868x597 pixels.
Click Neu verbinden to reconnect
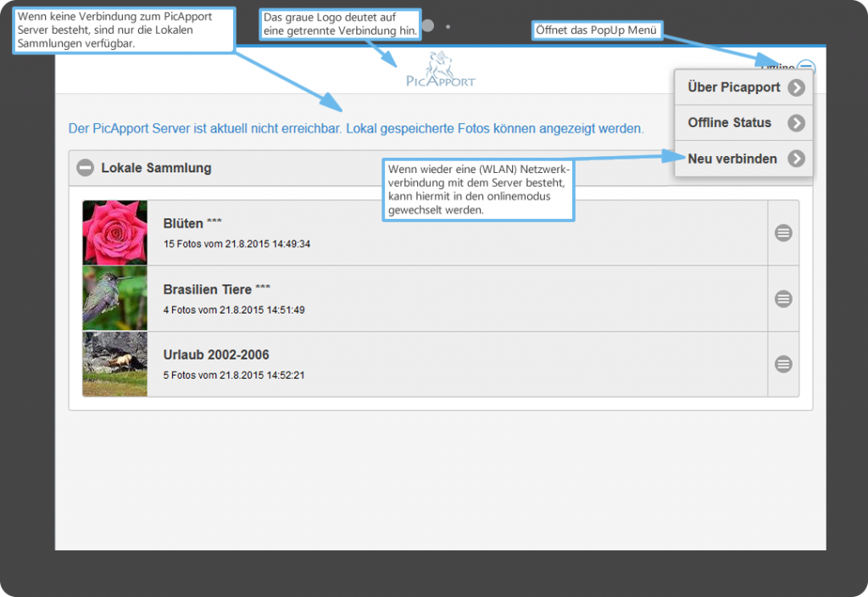[732, 159]
